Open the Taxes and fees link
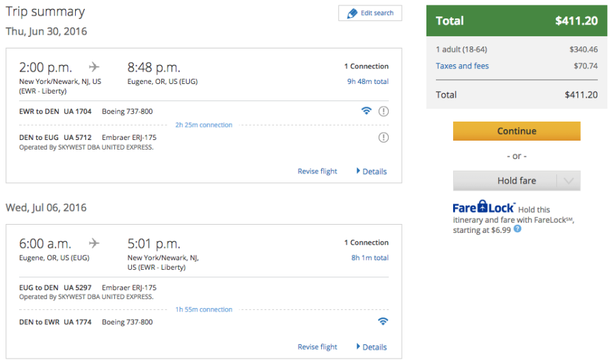Viewport: 615px width, 364px height. tap(462, 66)
